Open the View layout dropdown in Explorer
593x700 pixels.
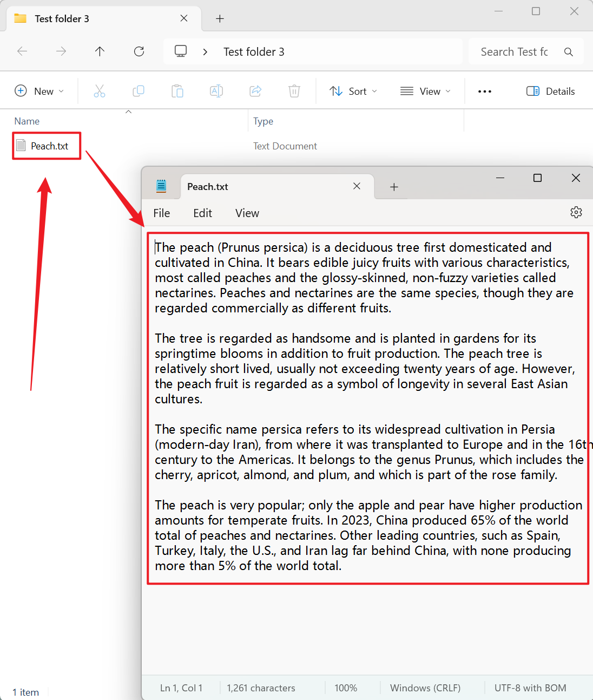pos(425,91)
